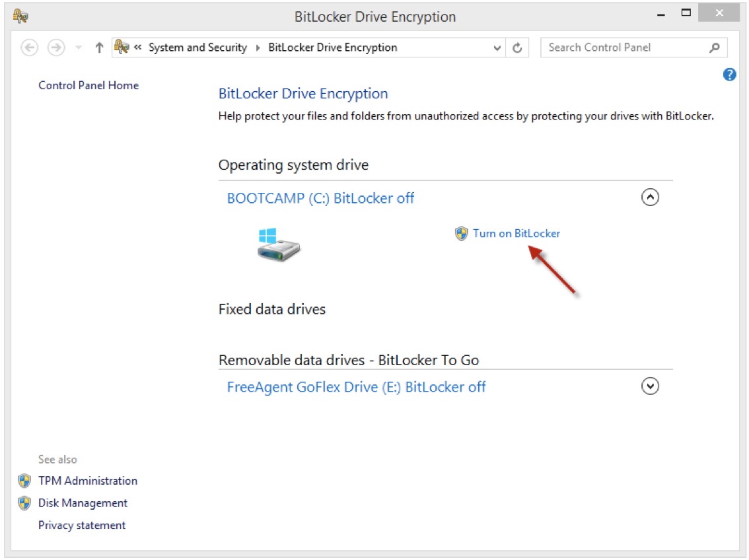
Task: Click the Forward navigation arrow
Action: 56,48
